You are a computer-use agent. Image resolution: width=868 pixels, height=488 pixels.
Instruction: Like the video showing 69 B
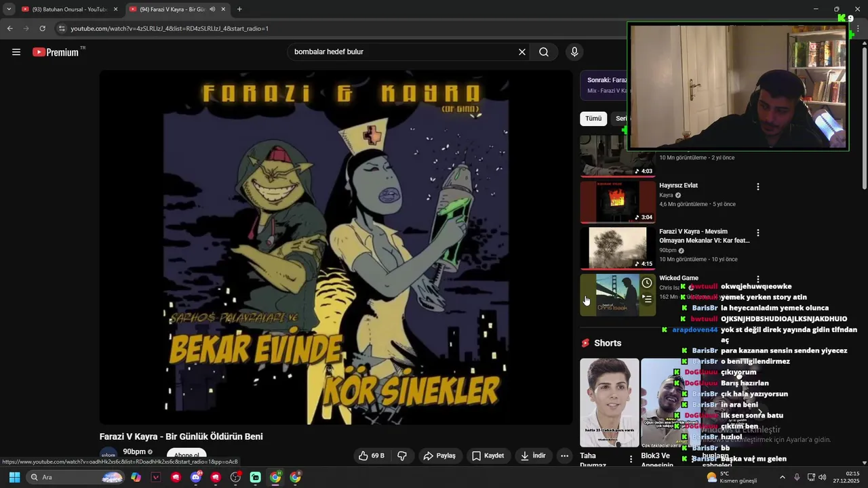coord(372,455)
